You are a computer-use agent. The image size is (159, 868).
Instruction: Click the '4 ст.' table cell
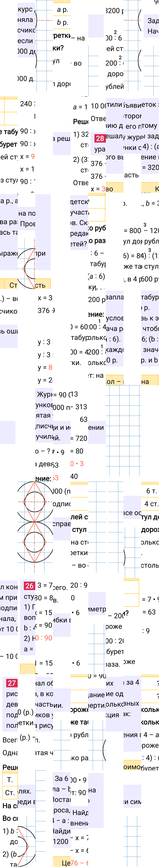click(150, 504)
